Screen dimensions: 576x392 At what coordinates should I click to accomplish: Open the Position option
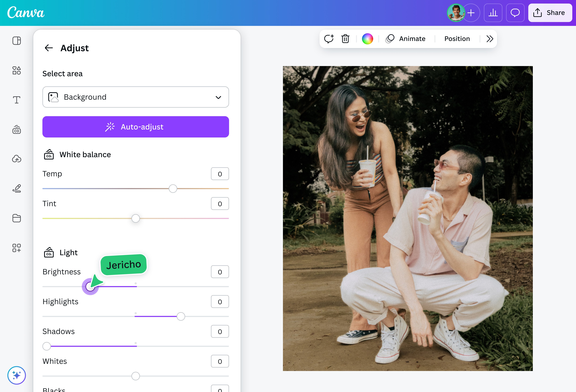457,39
